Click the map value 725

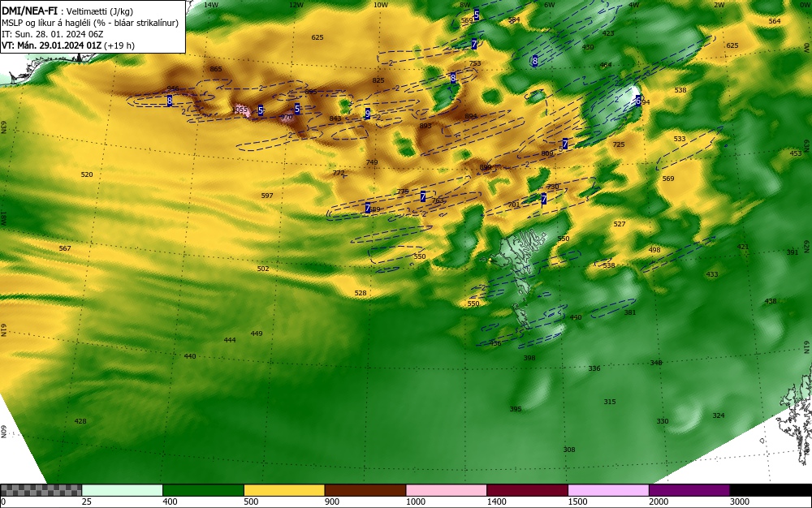click(619, 144)
